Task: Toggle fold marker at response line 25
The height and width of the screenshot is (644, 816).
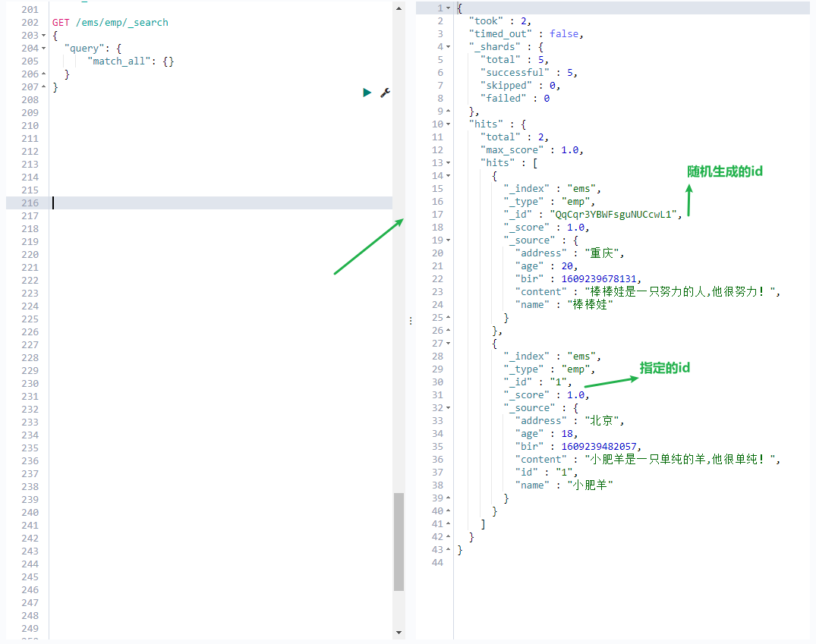Action: tap(448, 318)
